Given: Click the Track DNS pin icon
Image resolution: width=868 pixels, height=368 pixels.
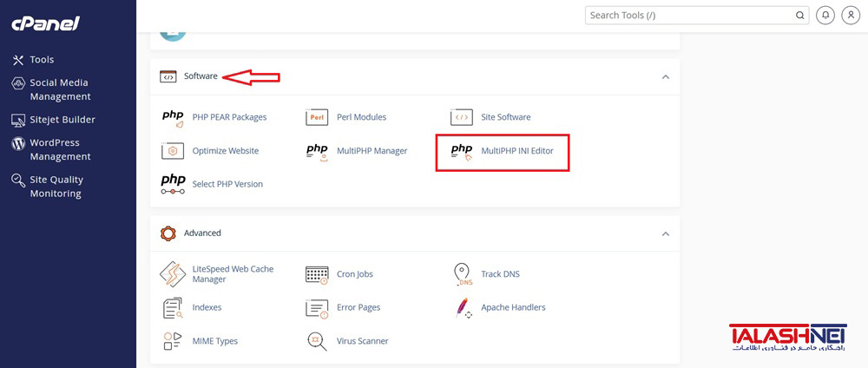Looking at the screenshot, I should (x=462, y=274).
